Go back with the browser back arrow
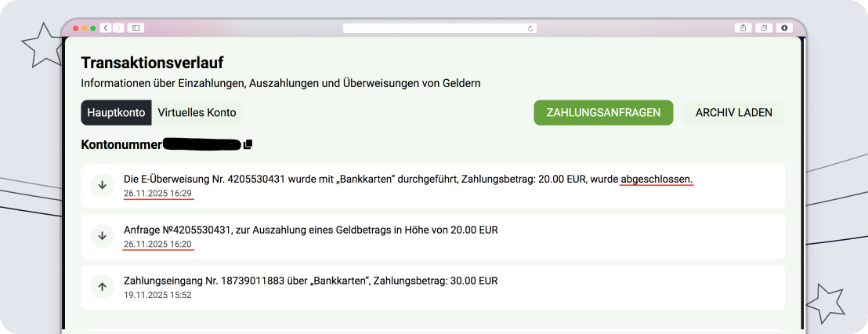Viewport: 868px width, 334px height. (106, 27)
